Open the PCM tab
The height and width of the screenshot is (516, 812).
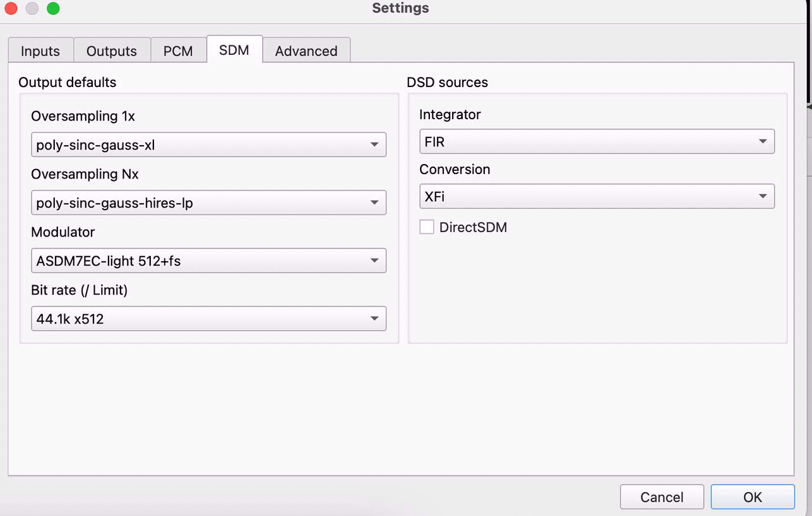pos(178,50)
